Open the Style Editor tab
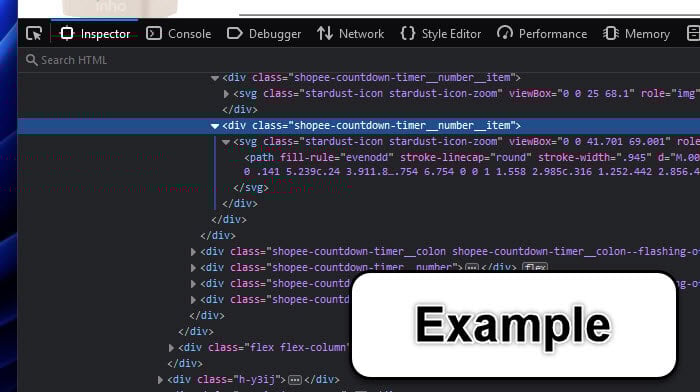 click(441, 33)
